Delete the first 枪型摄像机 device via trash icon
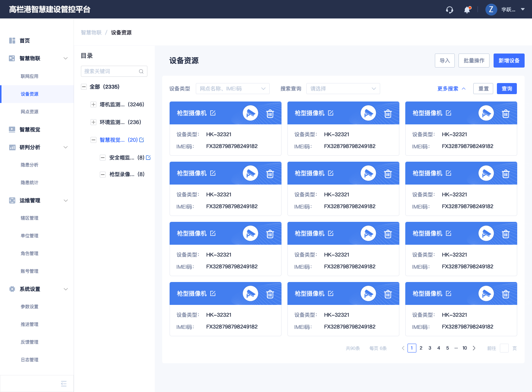The height and width of the screenshot is (392, 532). click(270, 113)
